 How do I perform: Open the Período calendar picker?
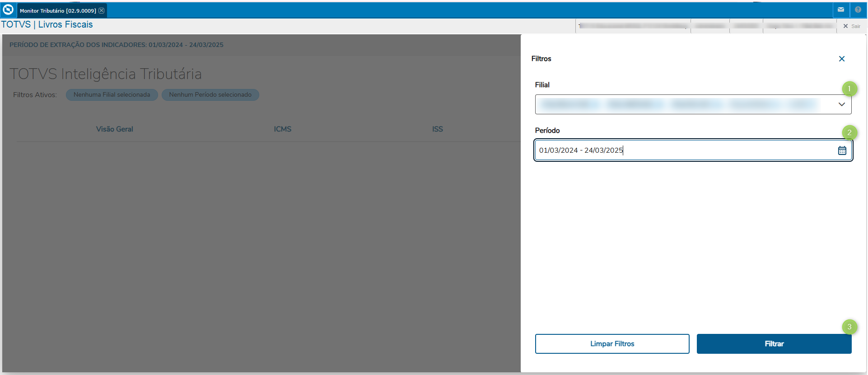click(x=842, y=150)
